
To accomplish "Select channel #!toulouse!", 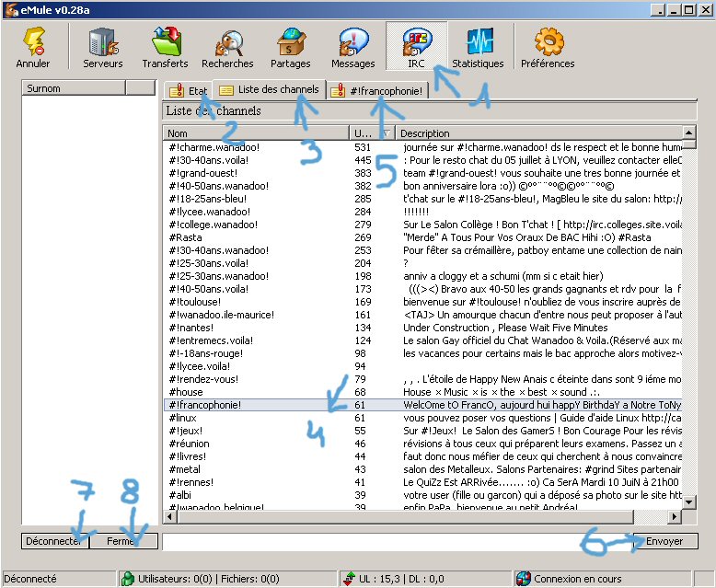I will [x=422, y=302].
